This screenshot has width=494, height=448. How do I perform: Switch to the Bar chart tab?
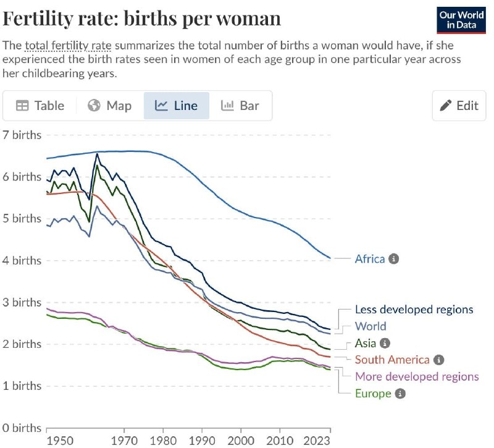(240, 106)
